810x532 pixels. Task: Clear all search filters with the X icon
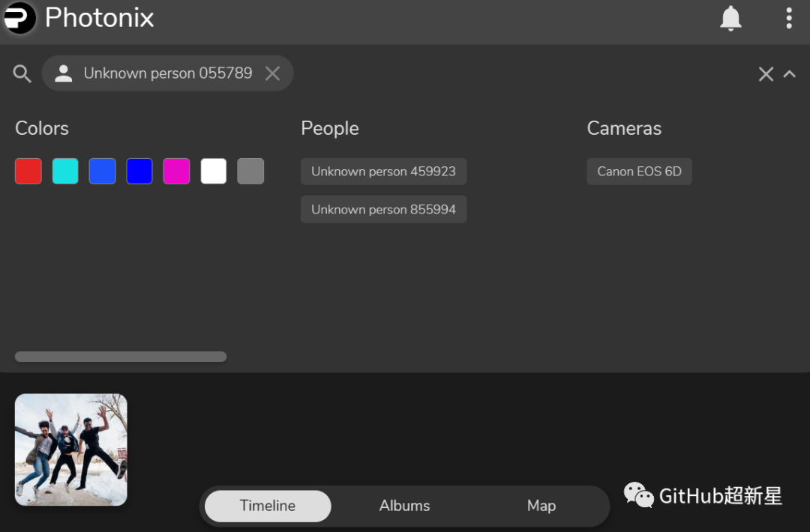click(x=765, y=73)
